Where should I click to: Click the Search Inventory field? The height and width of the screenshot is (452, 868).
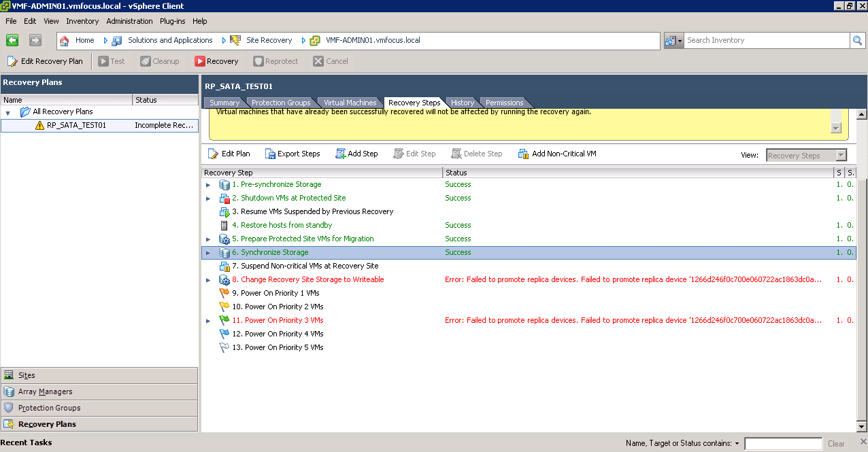[765, 41]
